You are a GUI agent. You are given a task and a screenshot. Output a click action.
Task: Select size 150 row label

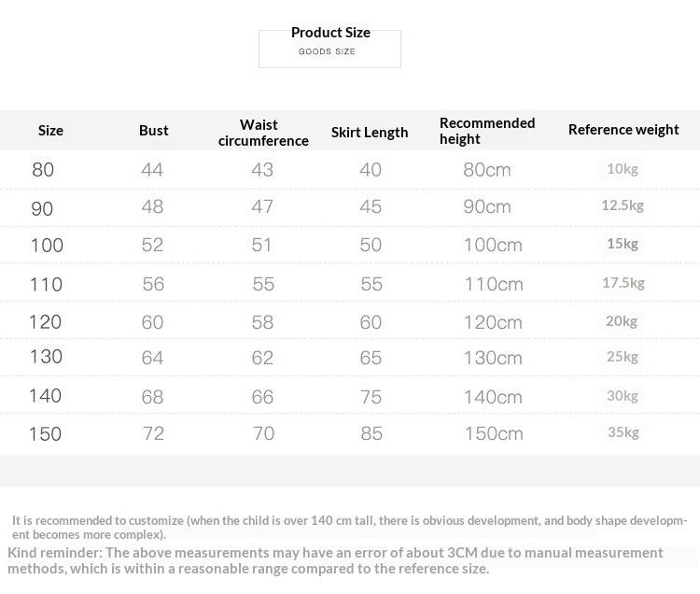tap(46, 434)
